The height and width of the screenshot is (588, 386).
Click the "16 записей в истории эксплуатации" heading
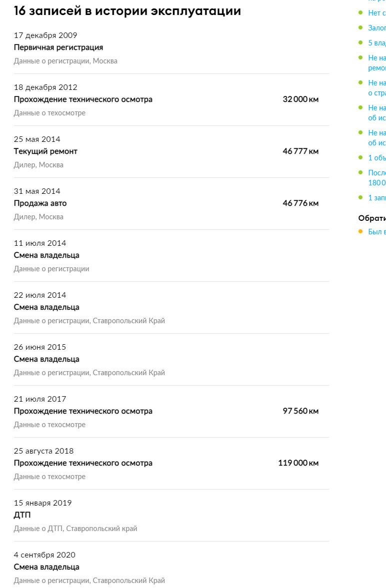tap(127, 11)
